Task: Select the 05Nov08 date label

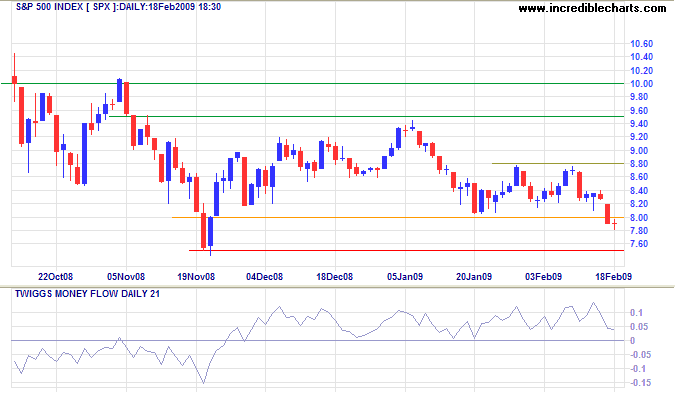Action: [126, 276]
